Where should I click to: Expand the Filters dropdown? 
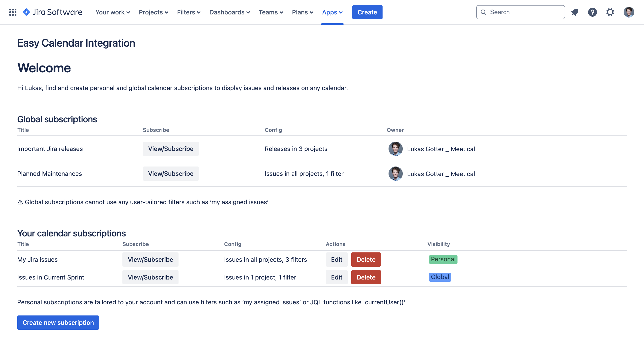pos(189,12)
